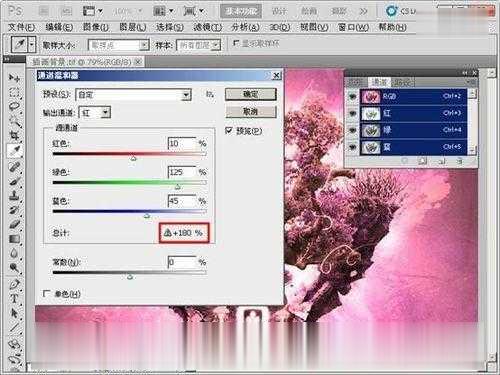
Task: Open the 预设(S) preset dropdown
Action: (186, 95)
